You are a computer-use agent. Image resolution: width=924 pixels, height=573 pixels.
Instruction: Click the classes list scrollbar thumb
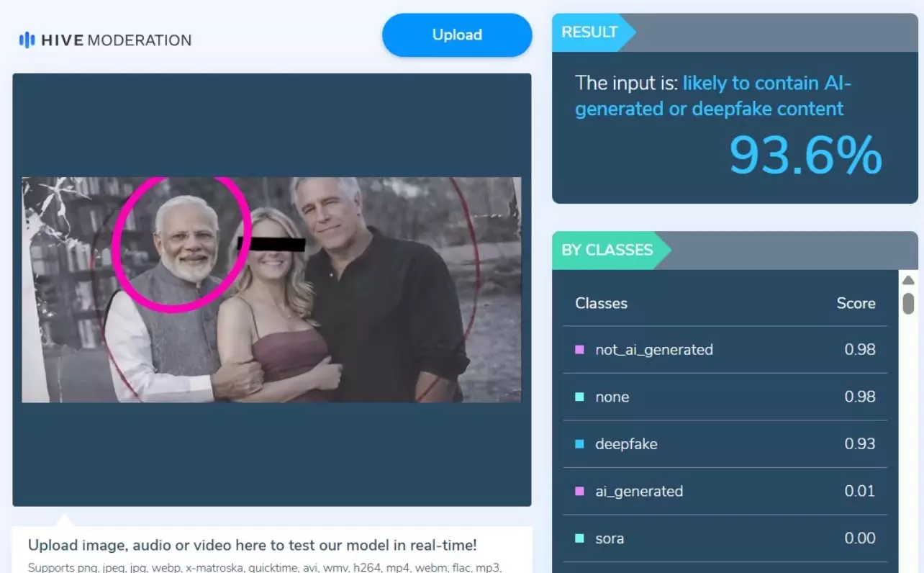(908, 303)
